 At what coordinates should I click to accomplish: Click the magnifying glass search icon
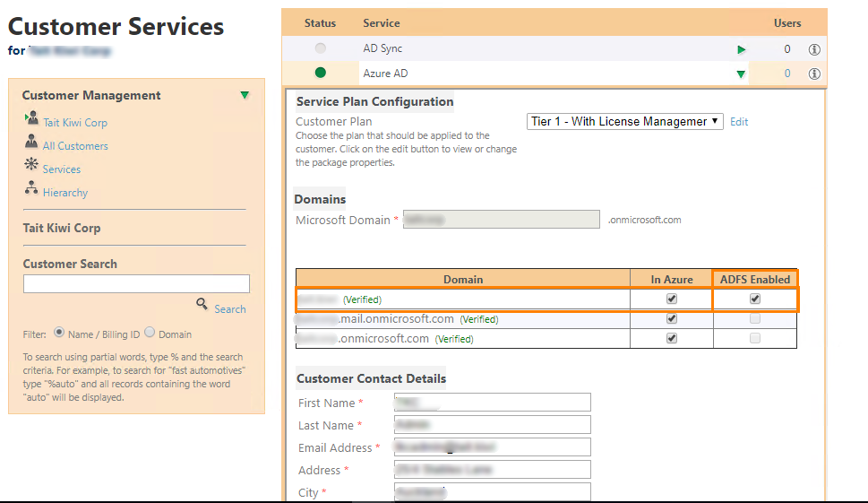coord(202,305)
